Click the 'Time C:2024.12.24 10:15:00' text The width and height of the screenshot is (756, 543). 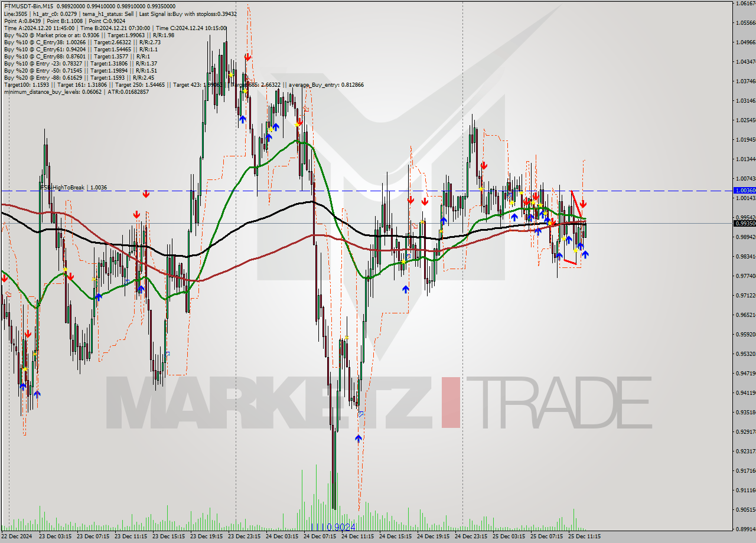point(191,28)
